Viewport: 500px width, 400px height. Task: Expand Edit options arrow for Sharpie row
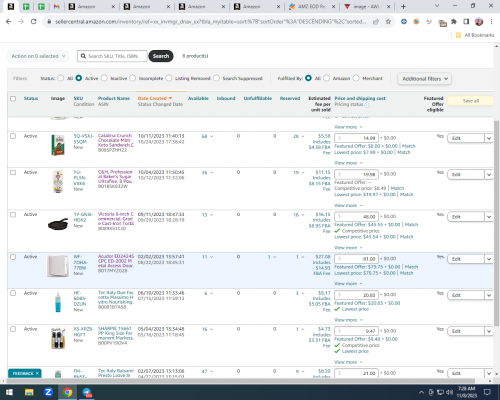pos(489,331)
